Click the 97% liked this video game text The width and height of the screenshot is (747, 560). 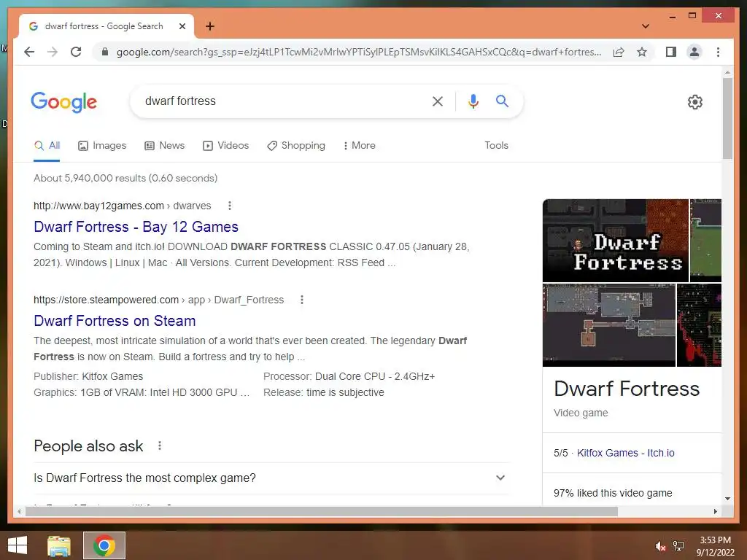pos(613,493)
